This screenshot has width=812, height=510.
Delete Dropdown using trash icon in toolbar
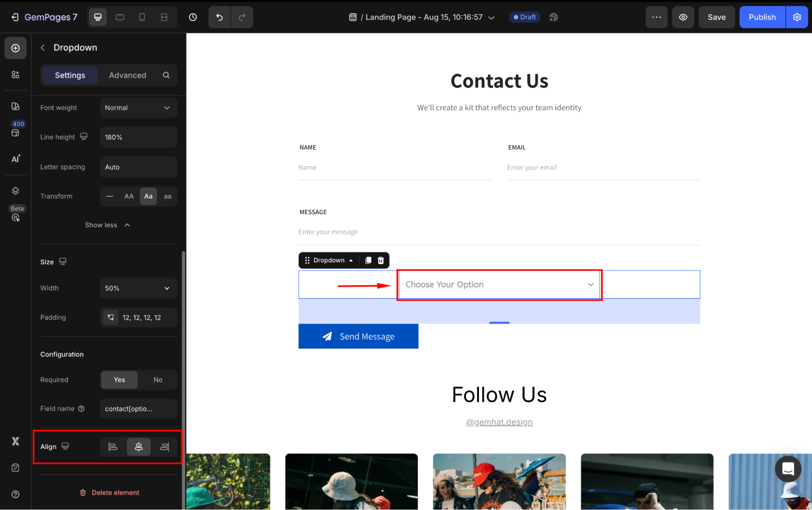(x=381, y=260)
